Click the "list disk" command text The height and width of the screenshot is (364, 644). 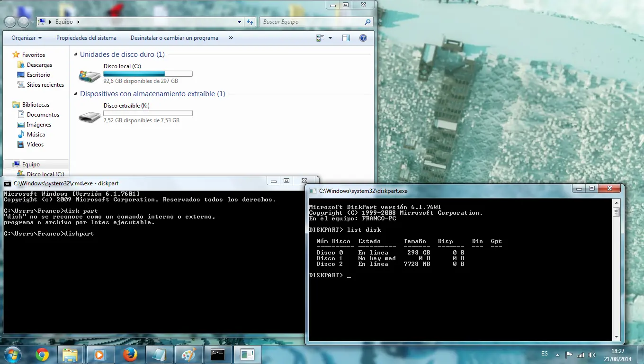[364, 230]
